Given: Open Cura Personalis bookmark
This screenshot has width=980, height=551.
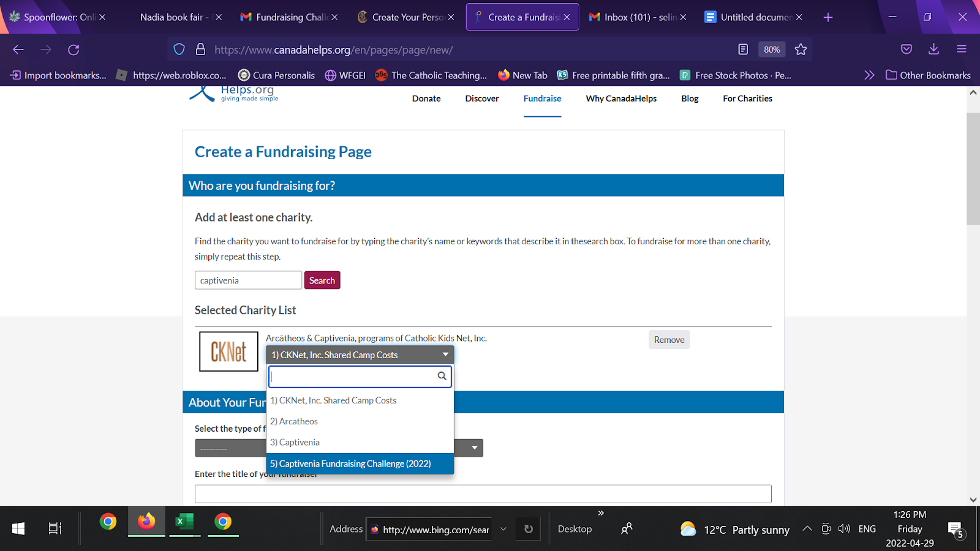Looking at the screenshot, I should (276, 75).
